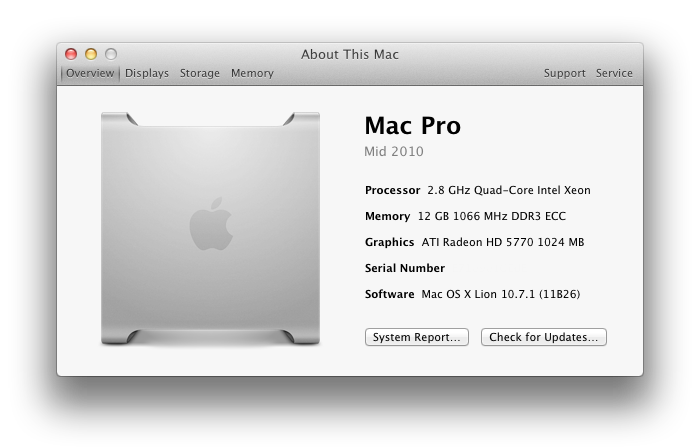Click the Mac Pro tower image
The image size is (700, 447).
(210, 228)
